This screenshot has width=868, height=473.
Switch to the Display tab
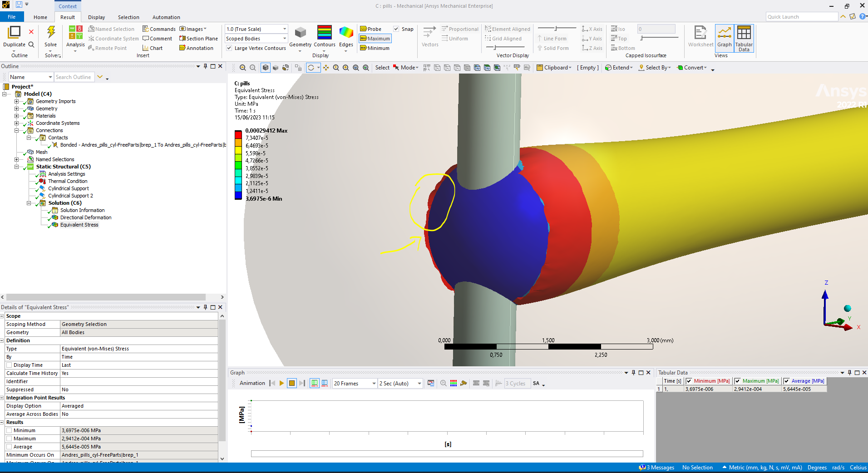click(96, 17)
